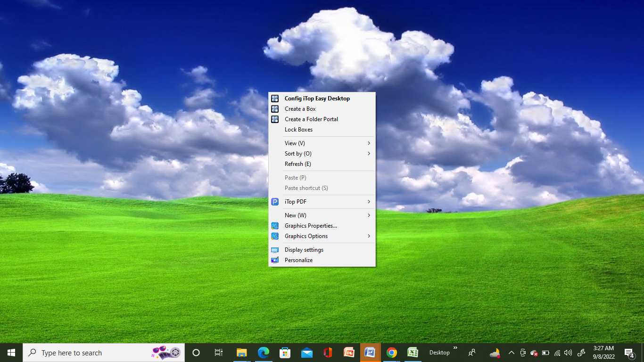Launch Google Chrome from taskbar
This screenshot has width=644, height=362.
coord(391,353)
